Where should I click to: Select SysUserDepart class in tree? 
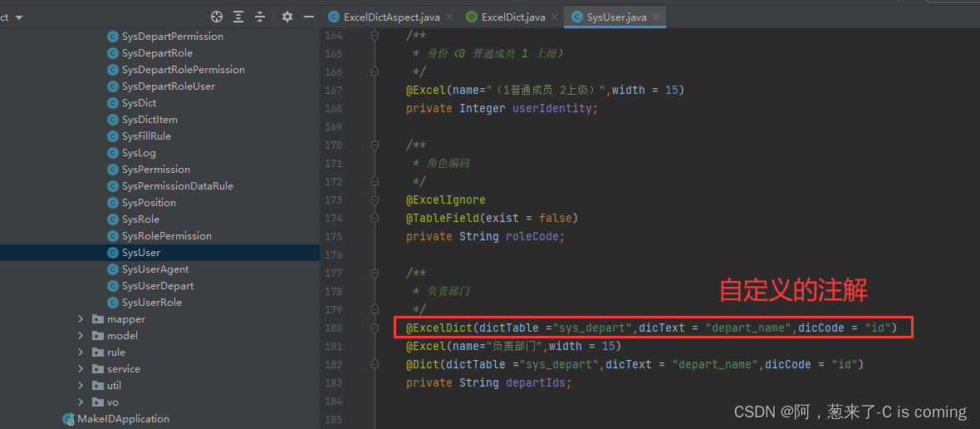click(x=158, y=286)
